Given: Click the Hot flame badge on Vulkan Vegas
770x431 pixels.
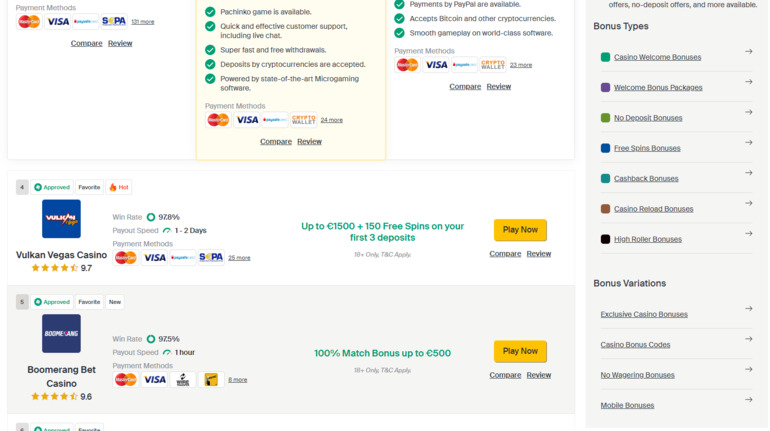Looking at the screenshot, I should 119,187.
